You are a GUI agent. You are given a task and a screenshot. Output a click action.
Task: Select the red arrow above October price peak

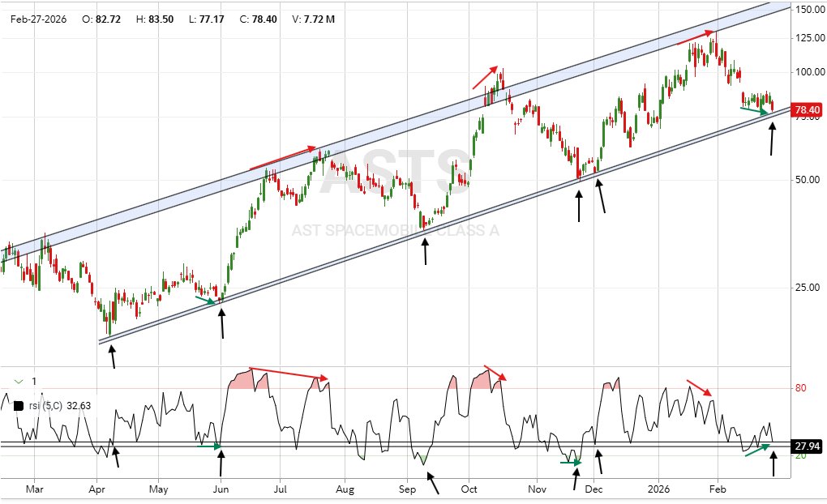[x=486, y=78]
